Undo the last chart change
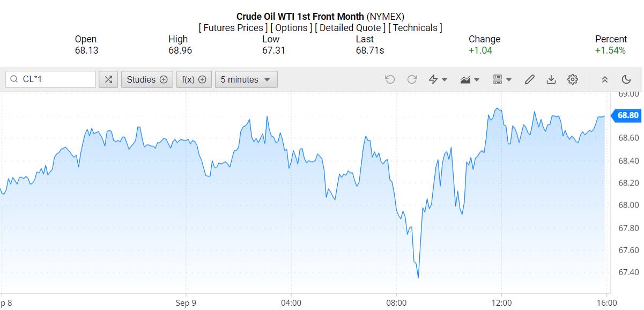Screen dimensions: 644x310 (390, 79)
